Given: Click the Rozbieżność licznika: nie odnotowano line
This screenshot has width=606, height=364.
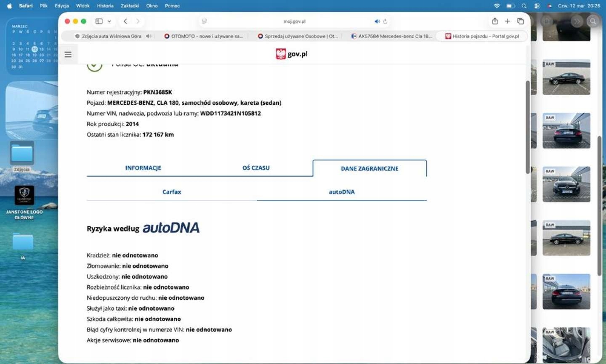Looking at the screenshot, I should (138, 287).
